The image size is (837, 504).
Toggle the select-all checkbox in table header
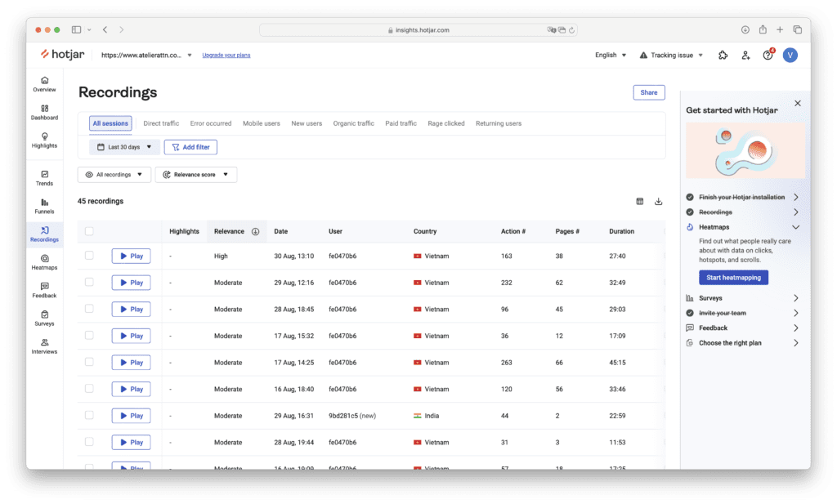click(x=89, y=231)
